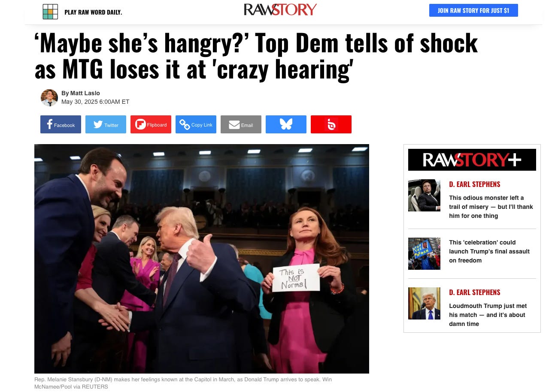Open 'This odious monster' article headline
558x392 pixels.
[491, 207]
